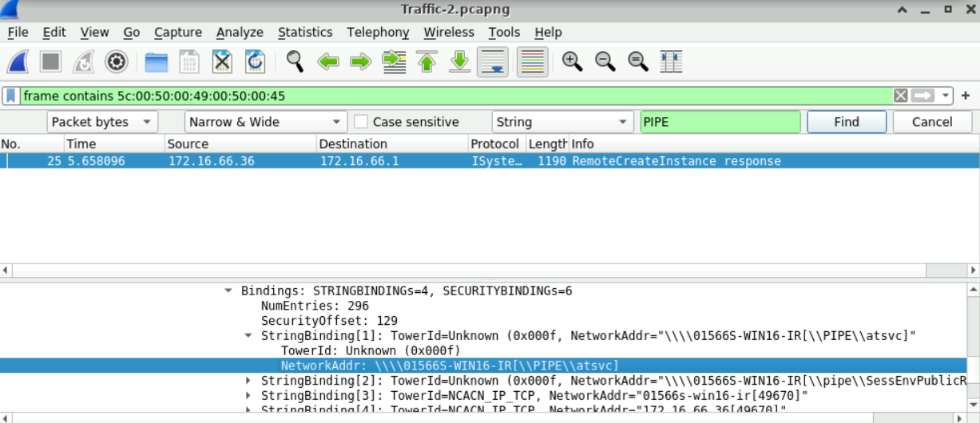Open capture options gear icon

[x=117, y=61]
